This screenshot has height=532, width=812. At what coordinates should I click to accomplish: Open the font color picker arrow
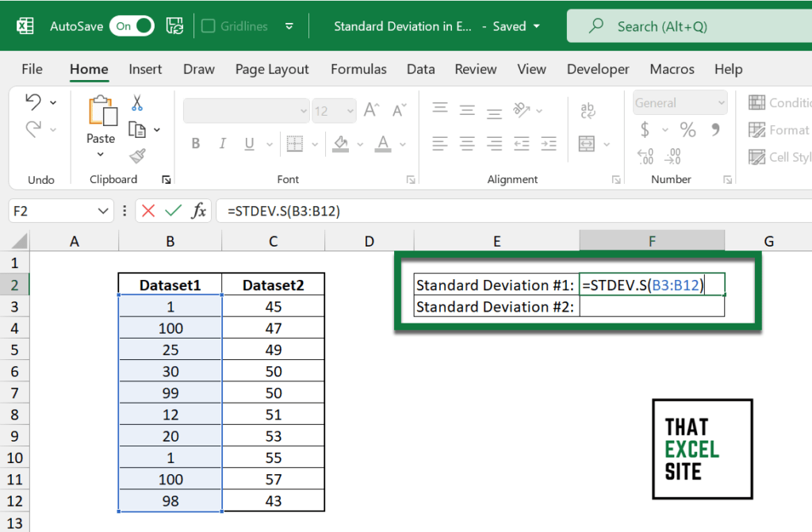404,144
